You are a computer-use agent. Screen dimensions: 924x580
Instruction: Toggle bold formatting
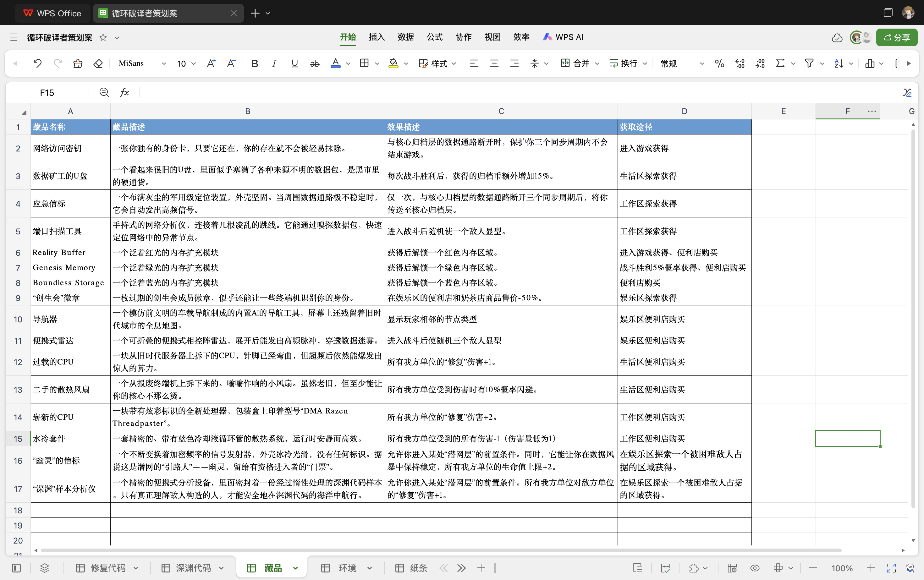click(x=254, y=63)
